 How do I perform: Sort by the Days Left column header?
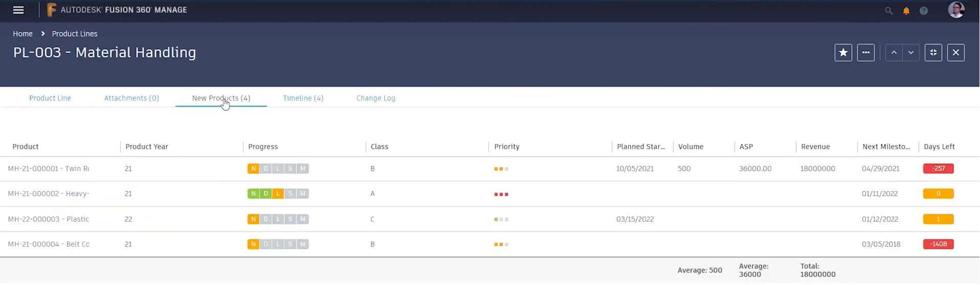point(939,147)
